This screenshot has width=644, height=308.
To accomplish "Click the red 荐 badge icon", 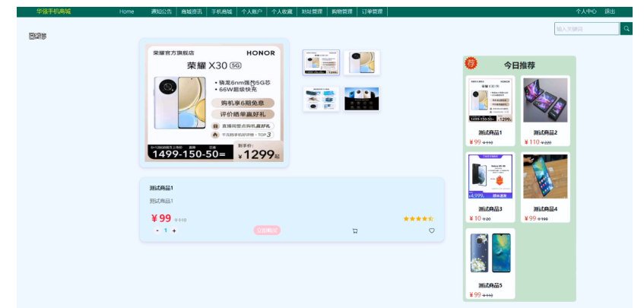I will coord(471,63).
